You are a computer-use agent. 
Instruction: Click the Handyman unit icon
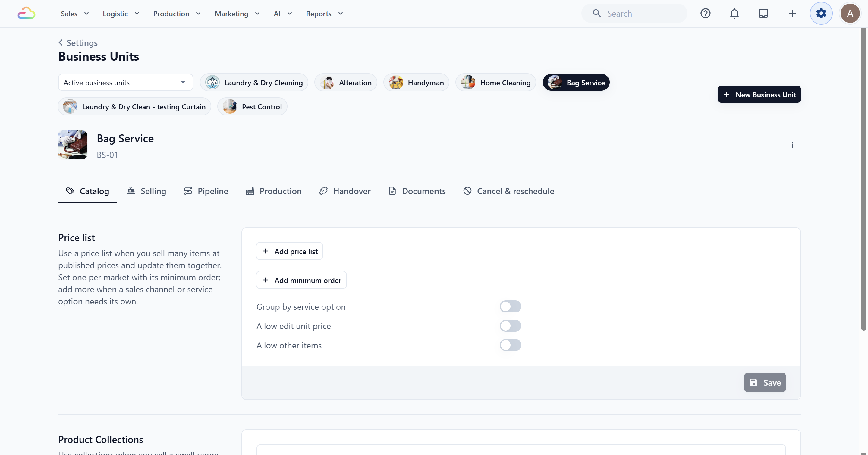(x=396, y=83)
